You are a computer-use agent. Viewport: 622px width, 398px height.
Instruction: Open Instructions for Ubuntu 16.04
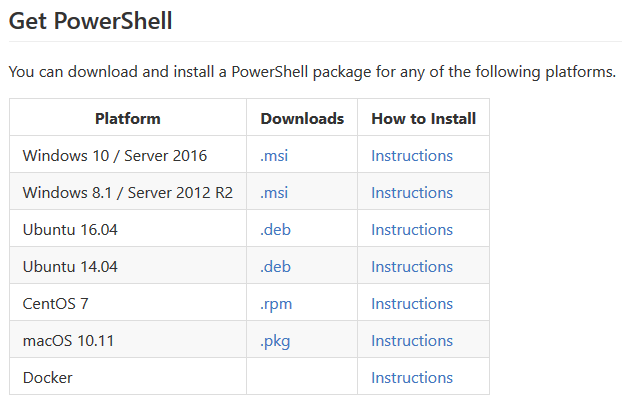[412, 229]
